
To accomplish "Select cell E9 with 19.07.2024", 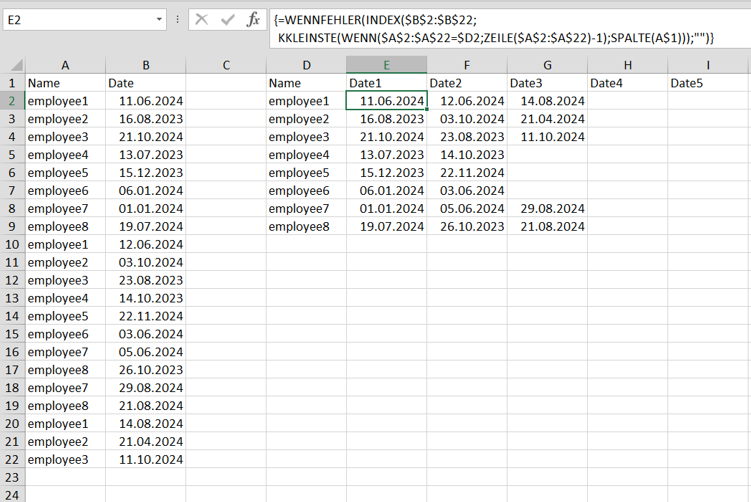I will (387, 227).
